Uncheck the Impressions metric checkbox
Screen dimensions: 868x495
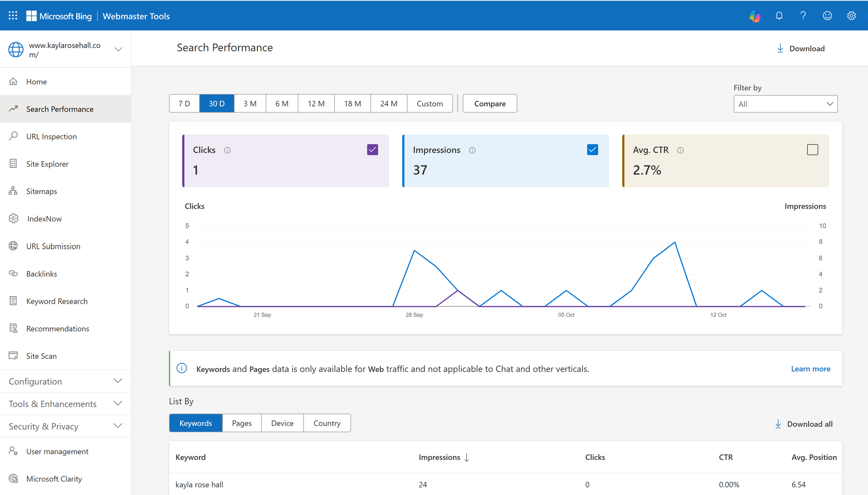click(x=593, y=150)
